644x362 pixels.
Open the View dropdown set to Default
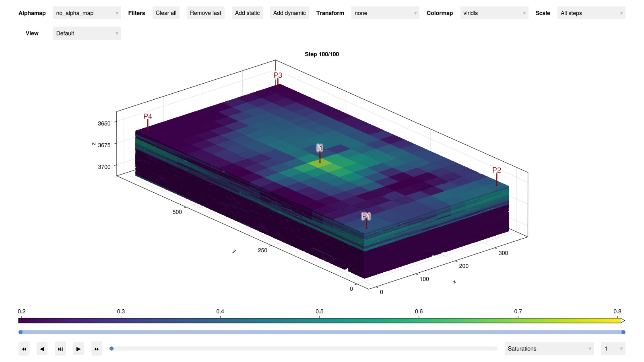[87, 33]
